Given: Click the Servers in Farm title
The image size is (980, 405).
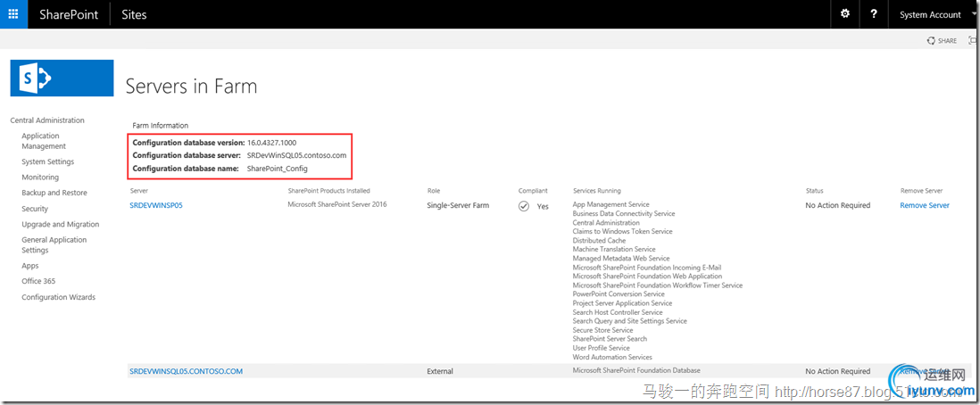Looking at the screenshot, I should [191, 87].
